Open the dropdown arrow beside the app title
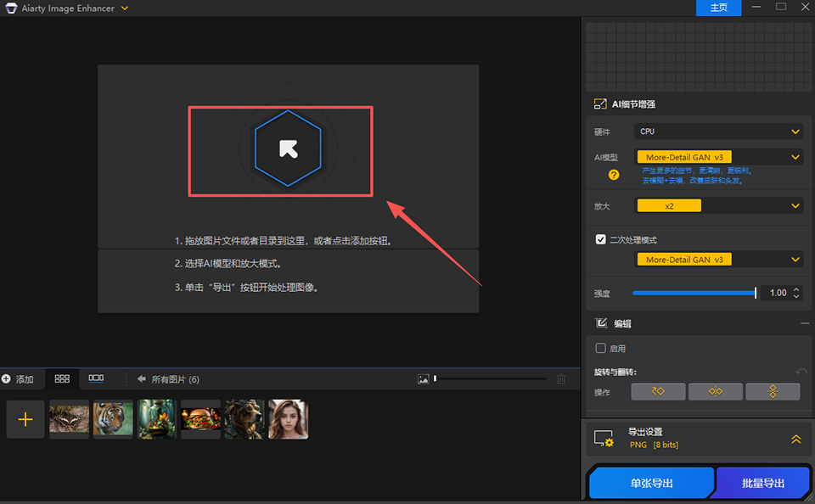815x504 pixels. pyautogui.click(x=125, y=8)
